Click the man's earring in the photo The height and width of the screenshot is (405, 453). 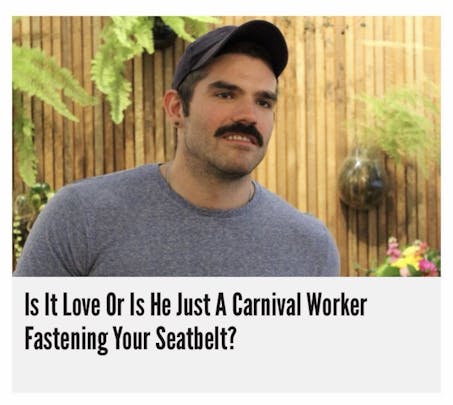click(176, 125)
